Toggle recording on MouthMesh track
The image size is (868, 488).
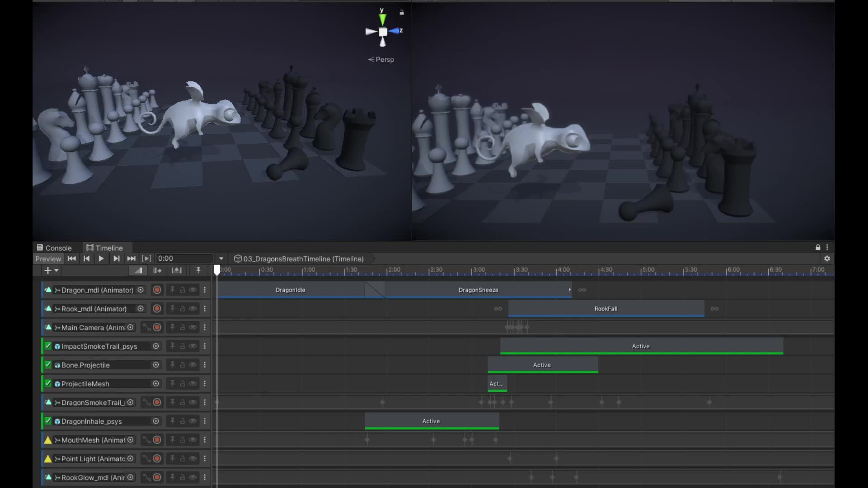[x=157, y=440]
